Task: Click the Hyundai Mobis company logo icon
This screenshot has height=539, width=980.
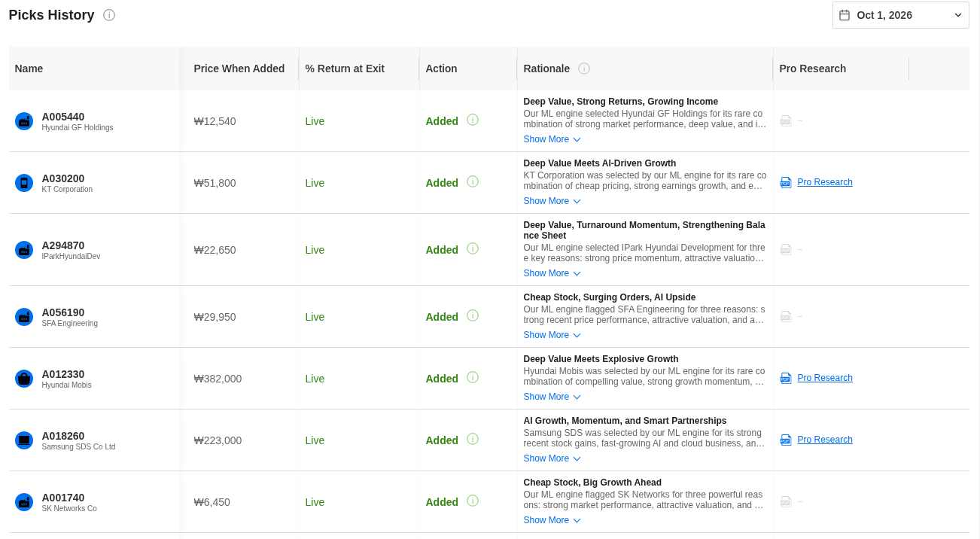Action: pos(24,379)
